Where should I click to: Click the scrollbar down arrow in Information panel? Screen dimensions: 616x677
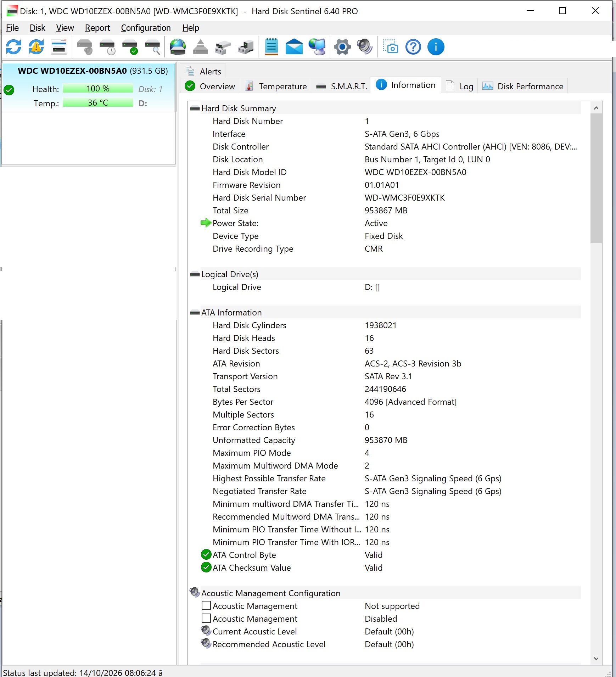click(596, 659)
